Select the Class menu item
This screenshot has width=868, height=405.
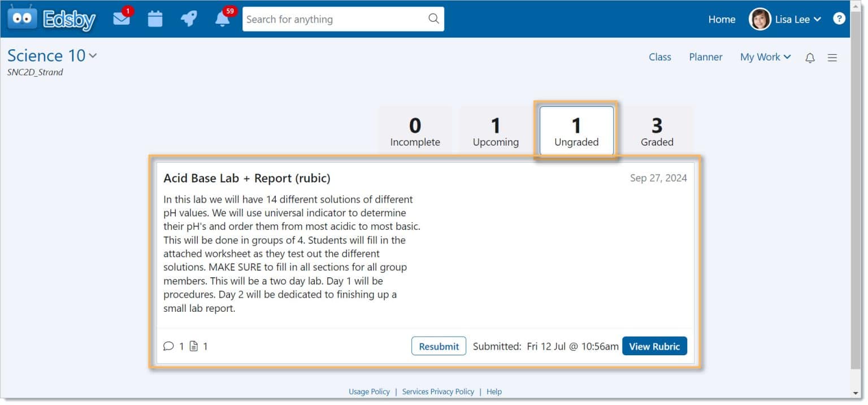point(659,56)
